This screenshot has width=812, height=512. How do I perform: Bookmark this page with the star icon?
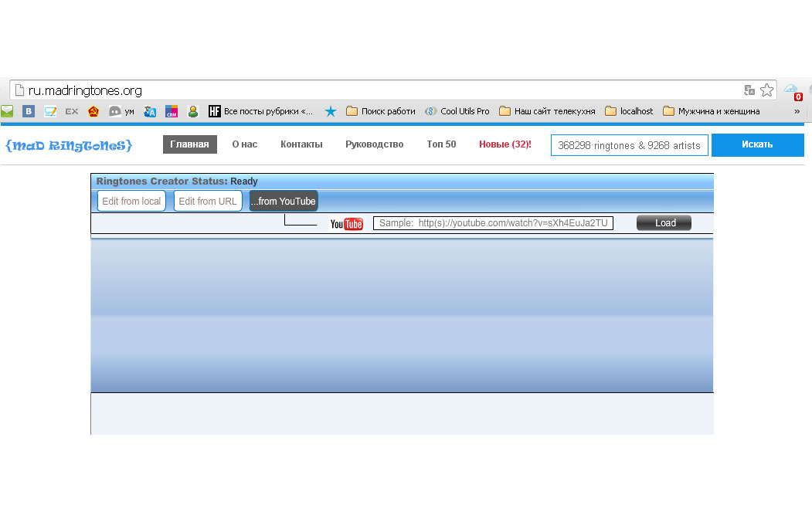766,90
